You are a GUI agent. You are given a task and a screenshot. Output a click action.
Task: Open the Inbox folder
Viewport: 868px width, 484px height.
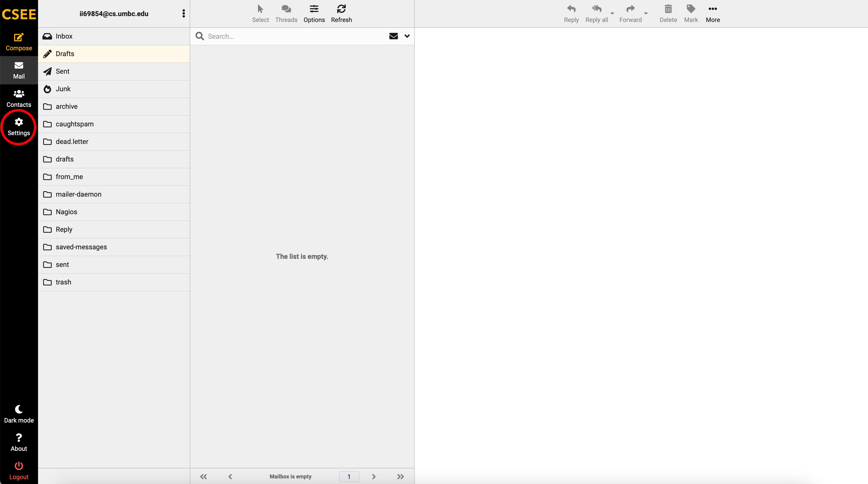[x=114, y=36]
